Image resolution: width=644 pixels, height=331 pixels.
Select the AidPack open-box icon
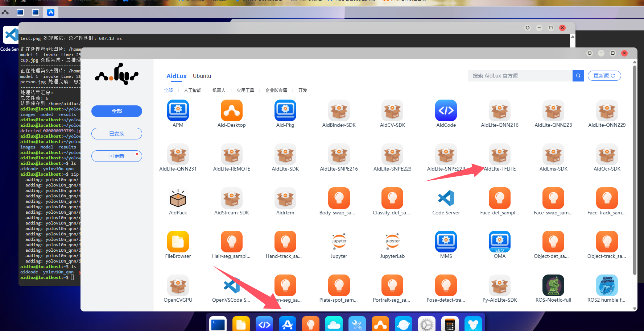178,198
